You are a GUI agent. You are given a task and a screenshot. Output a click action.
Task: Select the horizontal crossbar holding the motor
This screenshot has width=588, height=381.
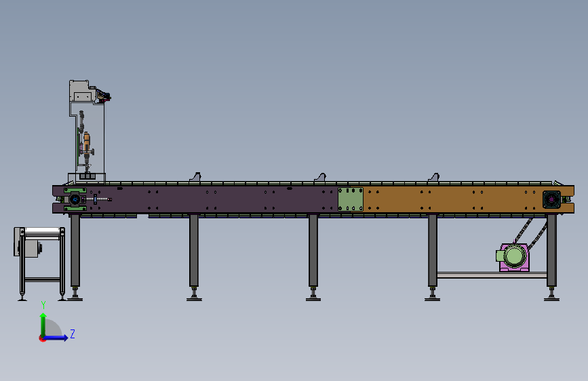[x=492, y=275]
